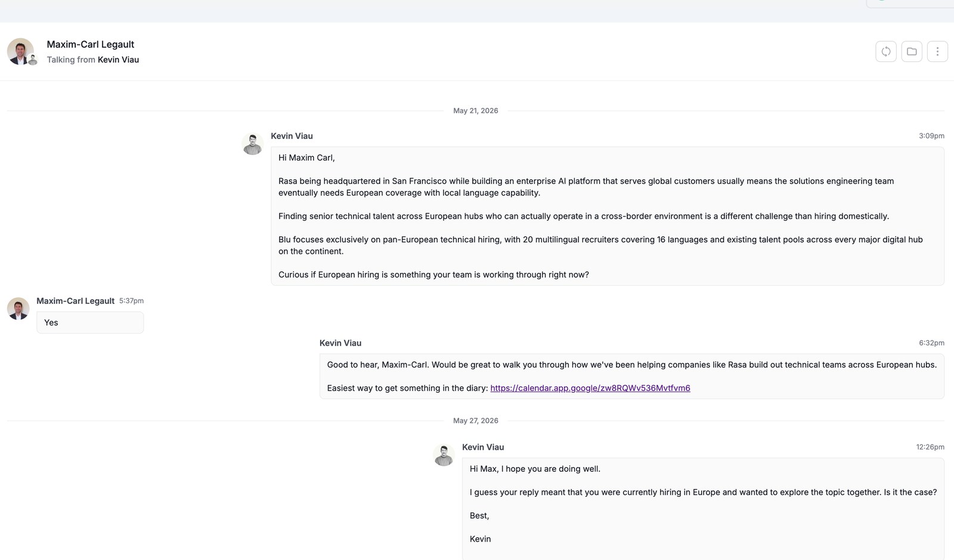Screen dimensions: 954x560
Task: Click Kevin Viau in the Talking from label
Action: click(118, 60)
